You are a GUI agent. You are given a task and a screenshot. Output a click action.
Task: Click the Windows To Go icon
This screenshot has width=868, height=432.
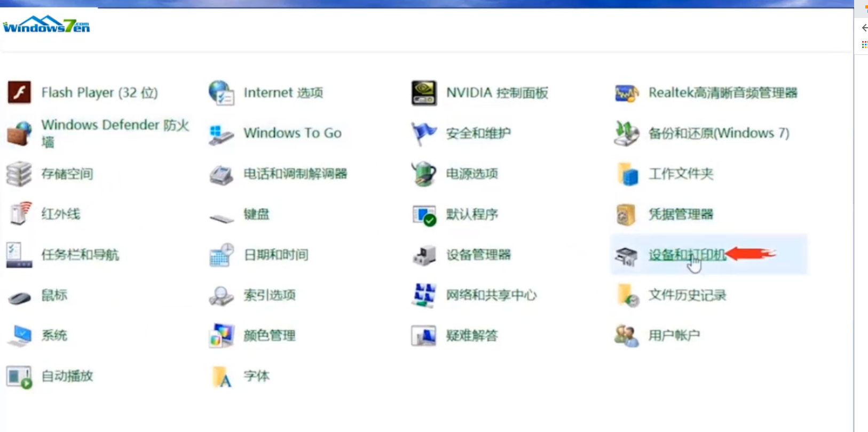pyautogui.click(x=221, y=134)
